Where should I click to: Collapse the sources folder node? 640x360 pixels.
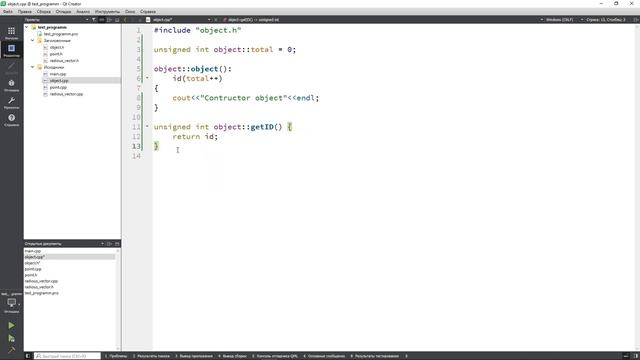point(33,67)
